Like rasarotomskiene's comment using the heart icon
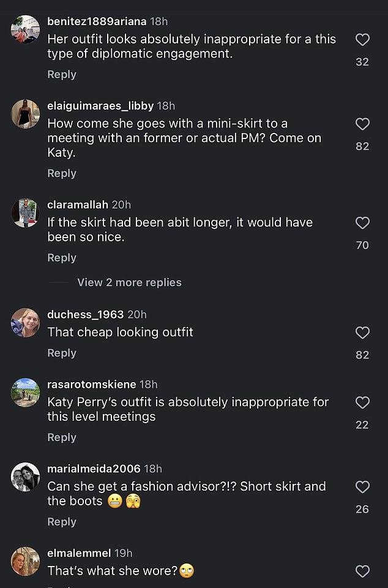 pos(362,402)
